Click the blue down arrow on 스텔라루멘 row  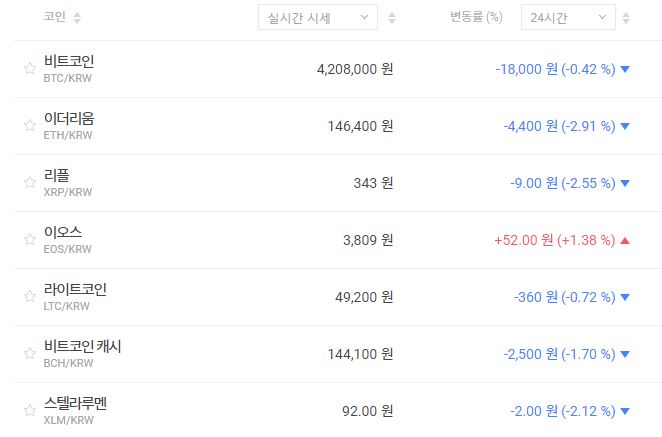(x=625, y=411)
